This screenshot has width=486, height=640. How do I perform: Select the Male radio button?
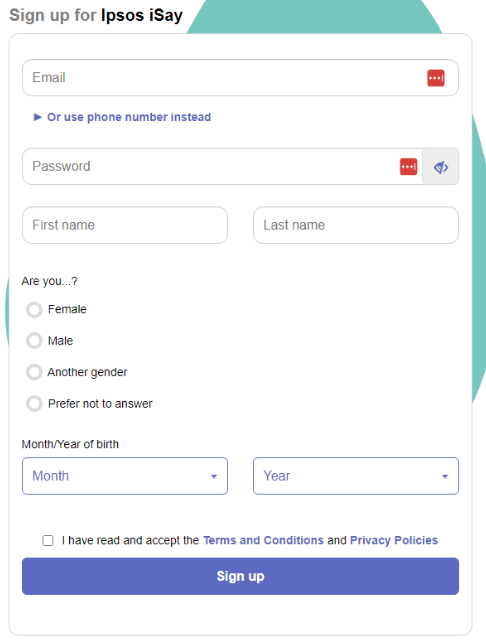click(x=34, y=341)
